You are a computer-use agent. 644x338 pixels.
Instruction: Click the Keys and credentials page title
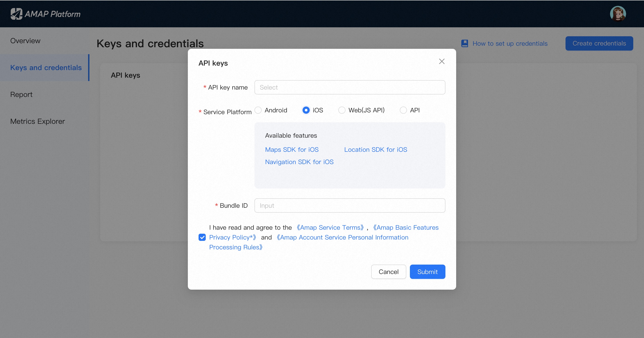point(150,43)
